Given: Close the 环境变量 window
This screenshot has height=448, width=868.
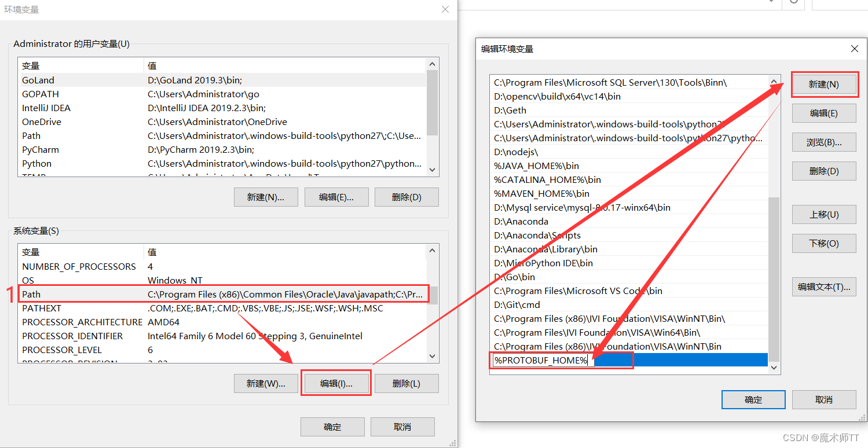Looking at the screenshot, I should coord(445,9).
